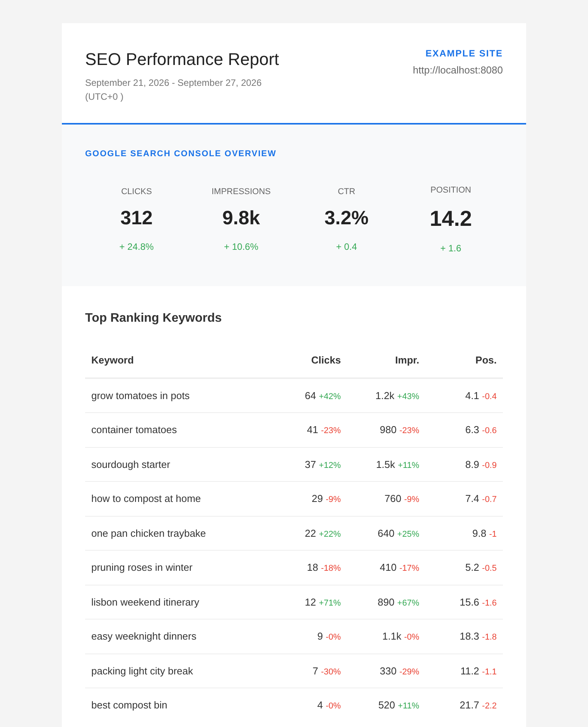Click the 1.5k impressions cell for sourdough starter
The width and height of the screenshot is (588, 727).
398,464
